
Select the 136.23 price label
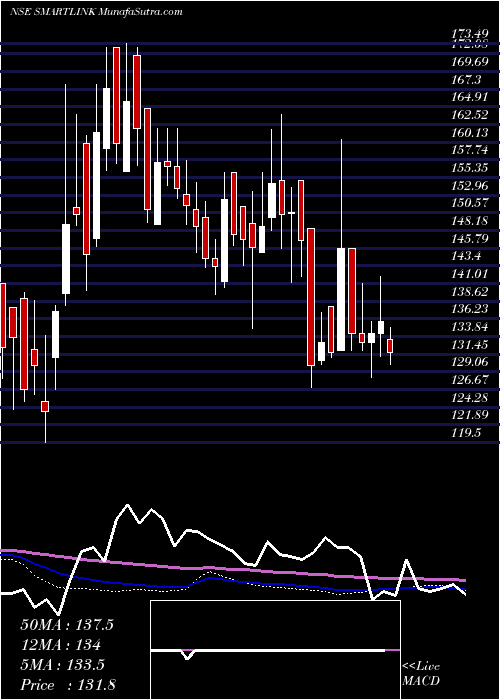click(470, 309)
